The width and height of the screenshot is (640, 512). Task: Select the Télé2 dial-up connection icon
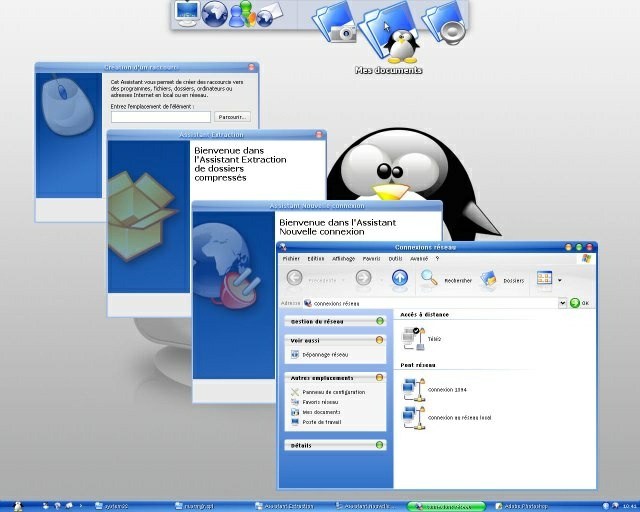click(413, 338)
